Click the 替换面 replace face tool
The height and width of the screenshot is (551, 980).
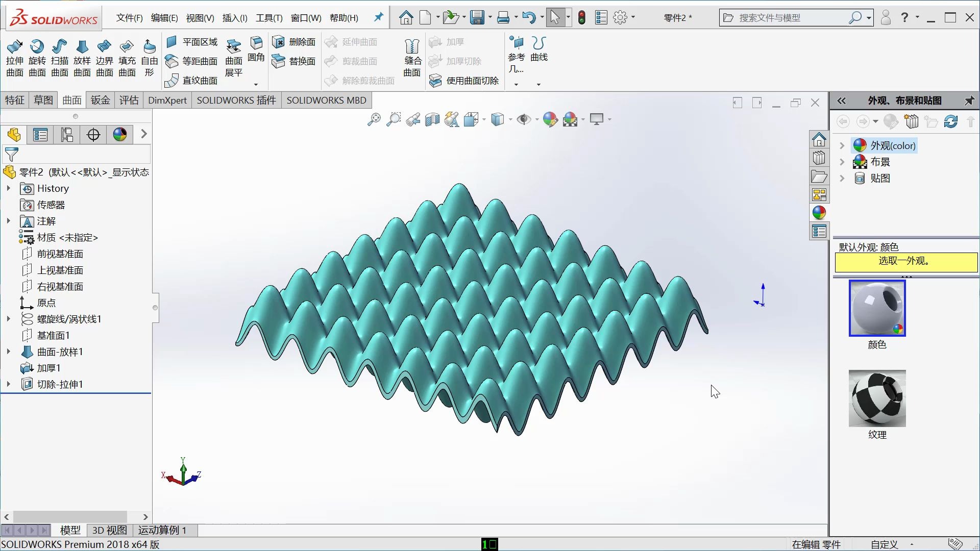294,61
